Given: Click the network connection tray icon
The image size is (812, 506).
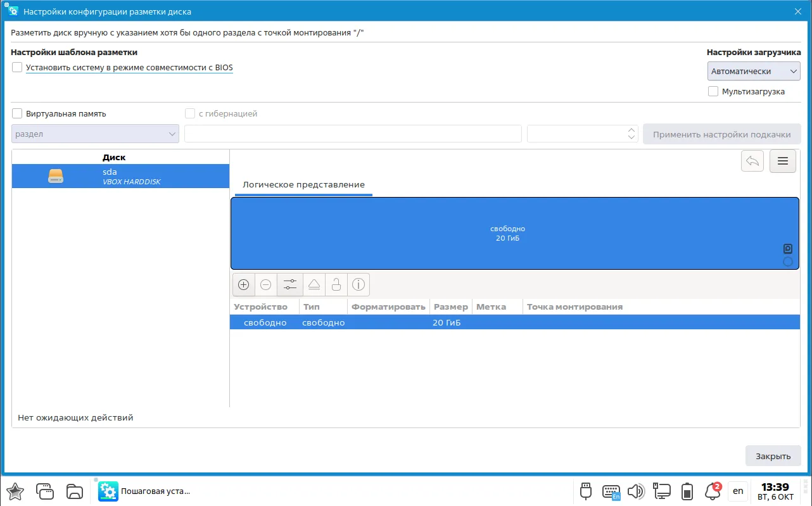Looking at the screenshot, I should pyautogui.click(x=662, y=491).
